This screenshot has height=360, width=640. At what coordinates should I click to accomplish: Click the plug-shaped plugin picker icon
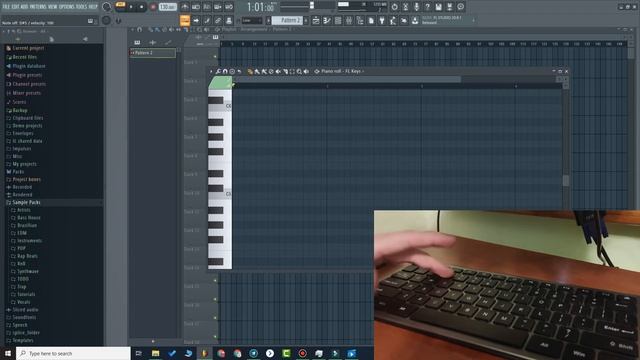382,20
